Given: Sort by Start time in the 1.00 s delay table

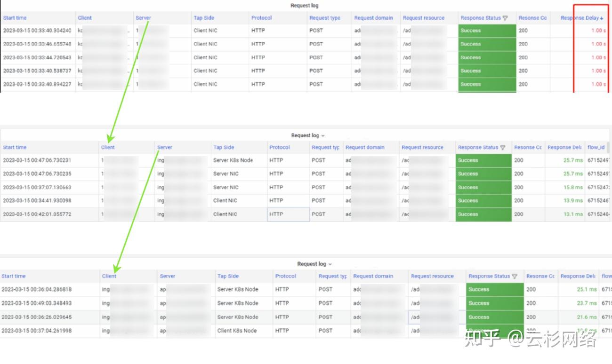Looking at the screenshot, I should pos(15,18).
